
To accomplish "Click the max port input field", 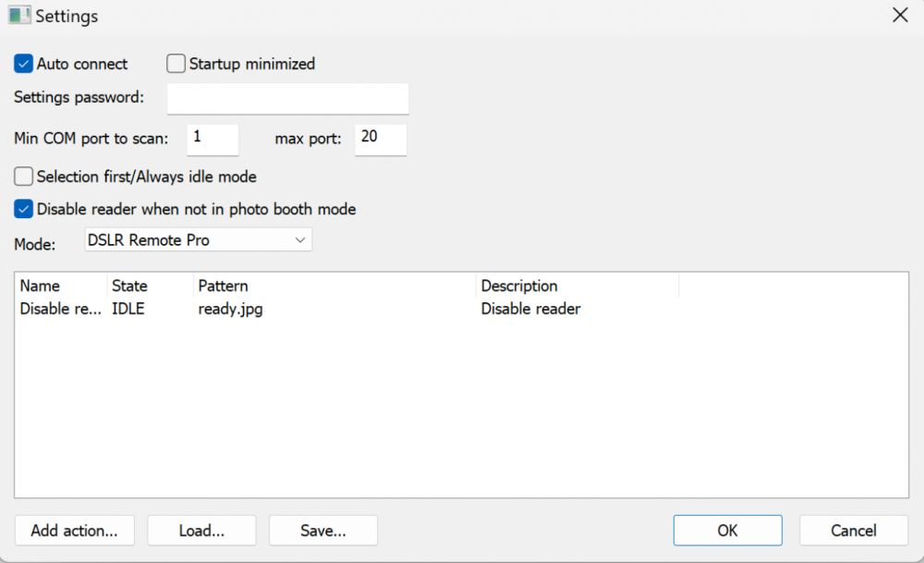I will 380,139.
